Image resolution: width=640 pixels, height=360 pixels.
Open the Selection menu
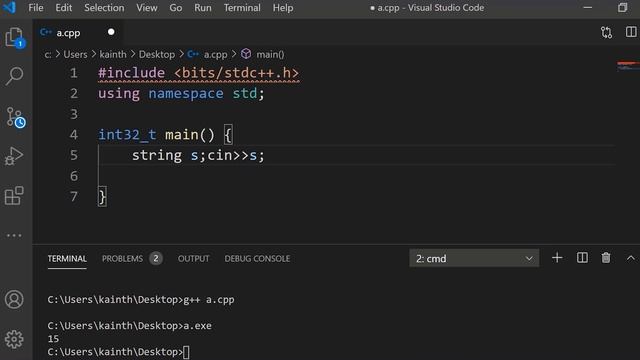pyautogui.click(x=104, y=8)
